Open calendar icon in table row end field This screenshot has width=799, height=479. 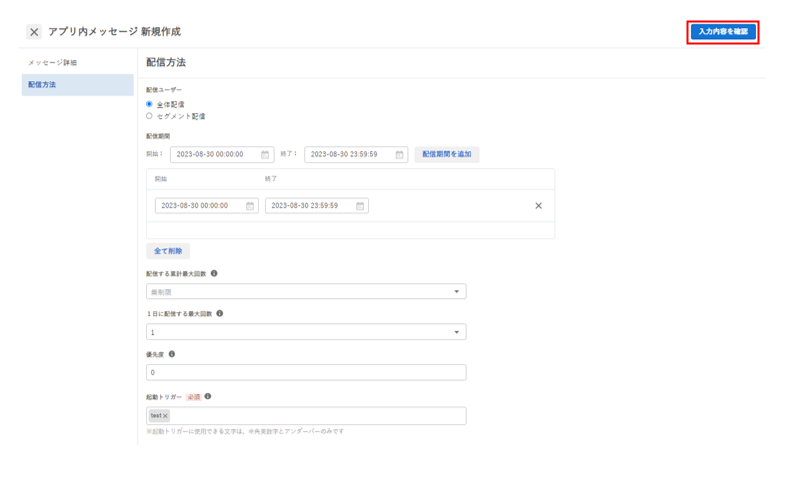360,206
